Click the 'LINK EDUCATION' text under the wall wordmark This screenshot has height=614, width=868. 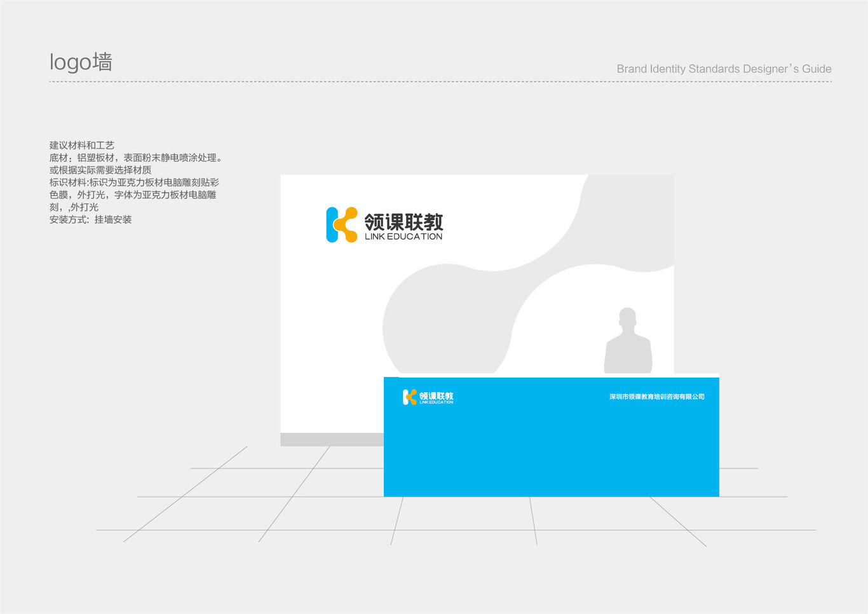pyautogui.click(x=403, y=236)
